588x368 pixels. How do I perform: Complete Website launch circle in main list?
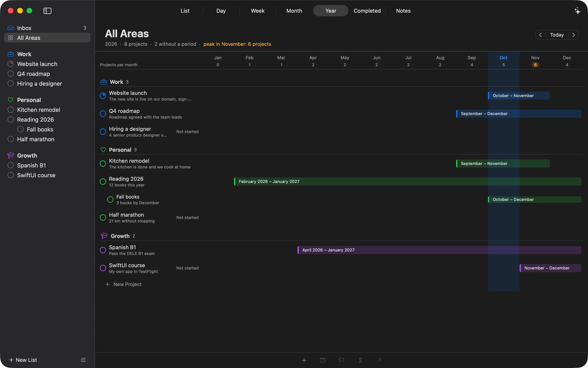[x=103, y=96]
